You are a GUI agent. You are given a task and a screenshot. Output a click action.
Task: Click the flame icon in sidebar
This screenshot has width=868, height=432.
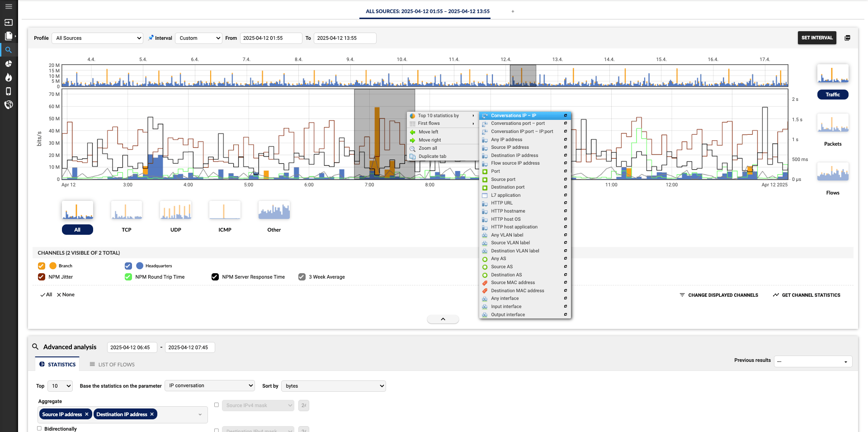9,77
